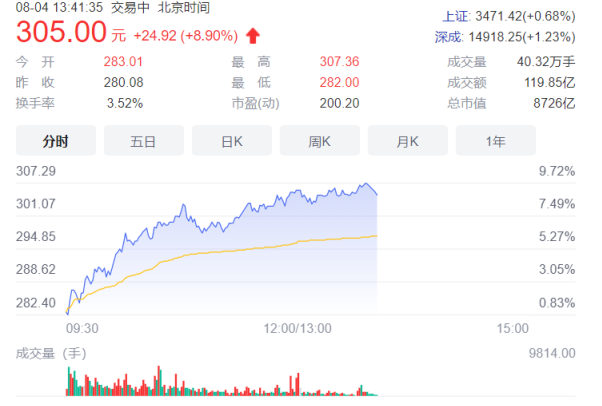Click the red up-arrow price icon
Screen dimensions: 602x406
[x=253, y=36]
